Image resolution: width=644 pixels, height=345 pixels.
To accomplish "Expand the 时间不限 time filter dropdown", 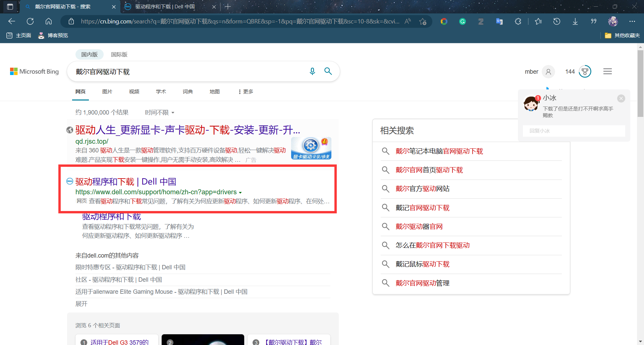I will click(160, 113).
